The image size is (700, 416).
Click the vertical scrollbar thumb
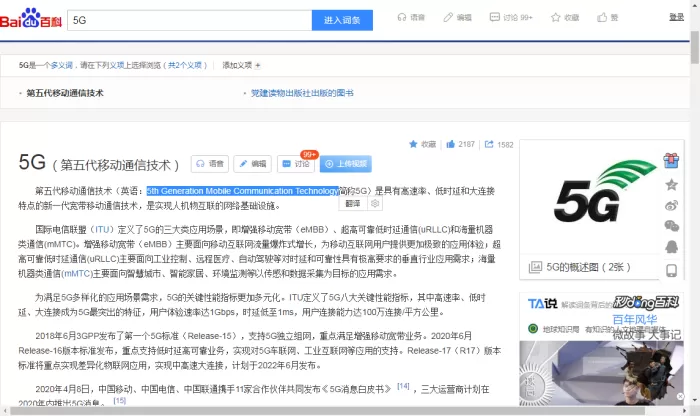pos(695,47)
